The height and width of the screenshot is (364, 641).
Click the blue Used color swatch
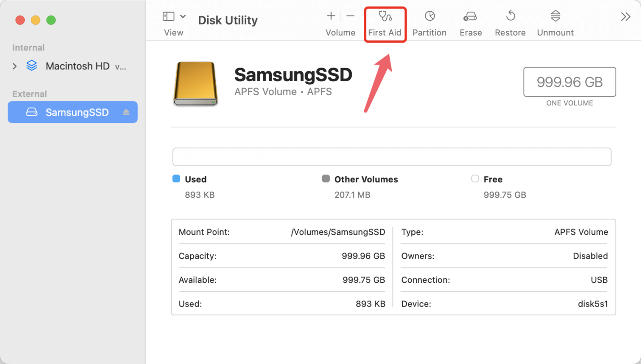point(176,178)
